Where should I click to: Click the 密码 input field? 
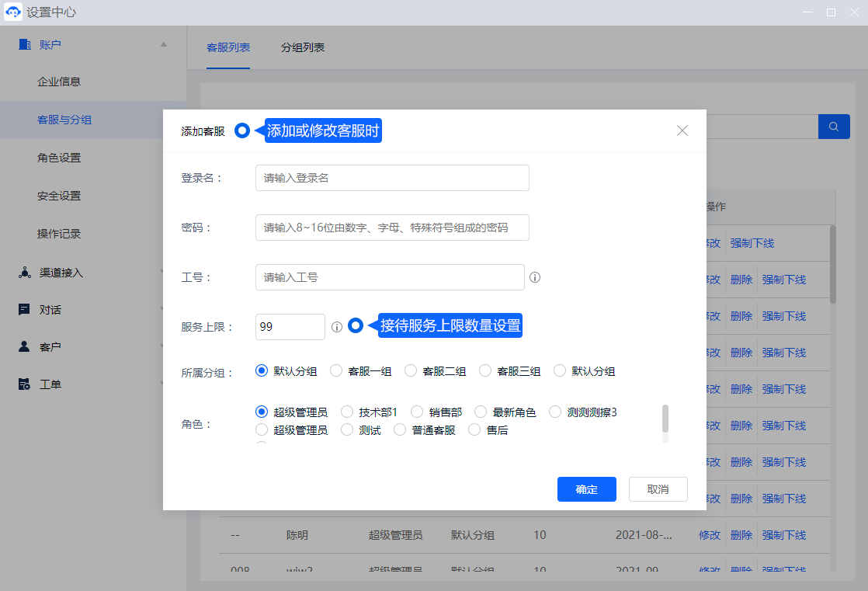point(392,228)
